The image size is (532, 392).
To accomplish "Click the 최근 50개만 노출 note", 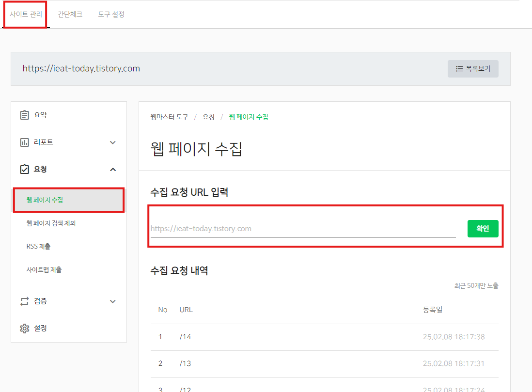I will tap(476, 286).
